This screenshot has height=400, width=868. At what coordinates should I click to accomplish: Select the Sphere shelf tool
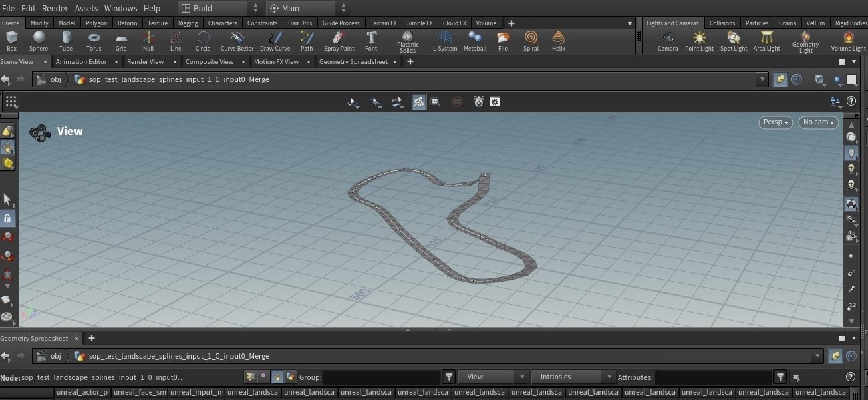39,41
